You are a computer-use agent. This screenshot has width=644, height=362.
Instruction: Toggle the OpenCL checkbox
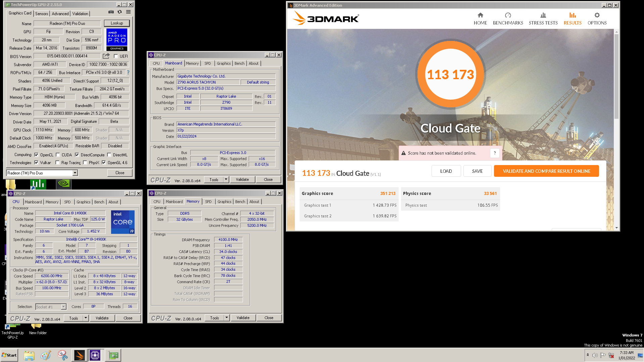36,155
